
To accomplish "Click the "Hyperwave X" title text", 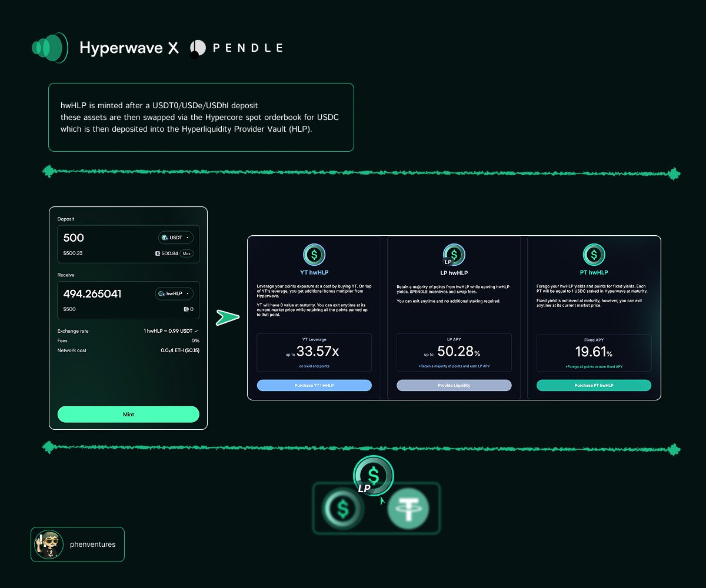I will [x=129, y=48].
